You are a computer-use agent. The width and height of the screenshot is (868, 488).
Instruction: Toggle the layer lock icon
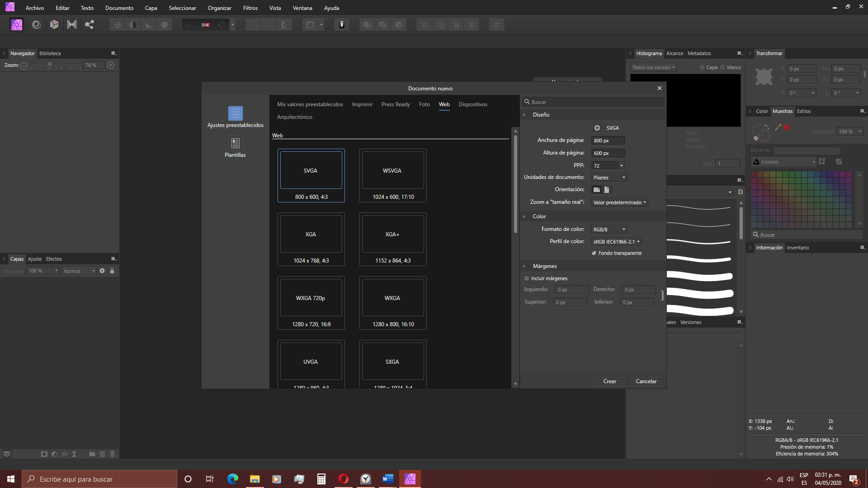click(x=112, y=271)
